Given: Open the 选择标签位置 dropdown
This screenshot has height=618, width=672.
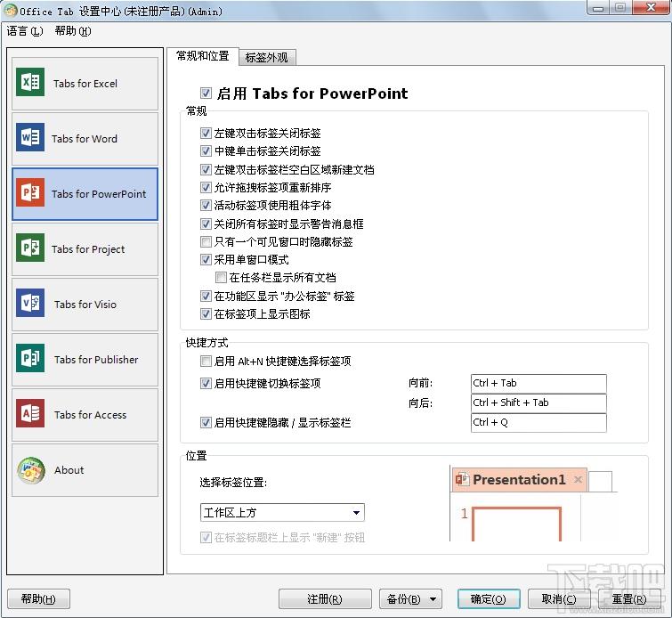Looking at the screenshot, I should pyautogui.click(x=282, y=513).
